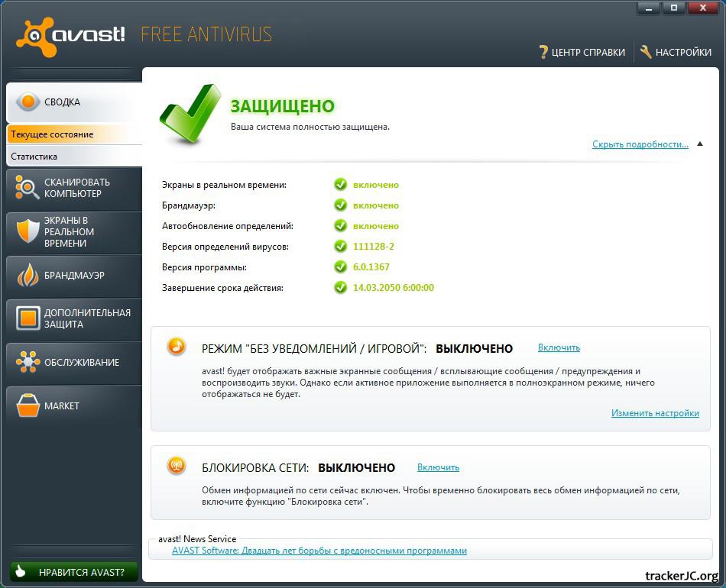Open the AVAST Software news headline link
Screen dimensions: 726x588
pos(319,551)
